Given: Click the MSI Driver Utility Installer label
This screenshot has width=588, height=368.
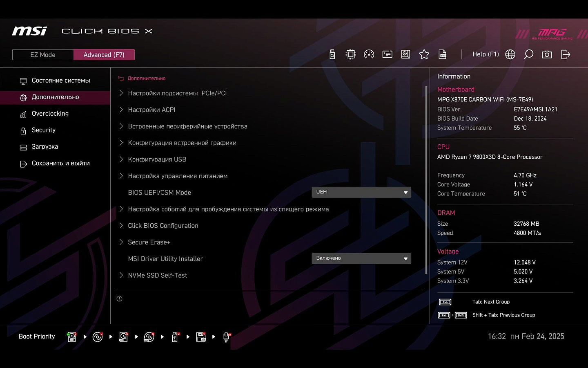Looking at the screenshot, I should [x=165, y=259].
